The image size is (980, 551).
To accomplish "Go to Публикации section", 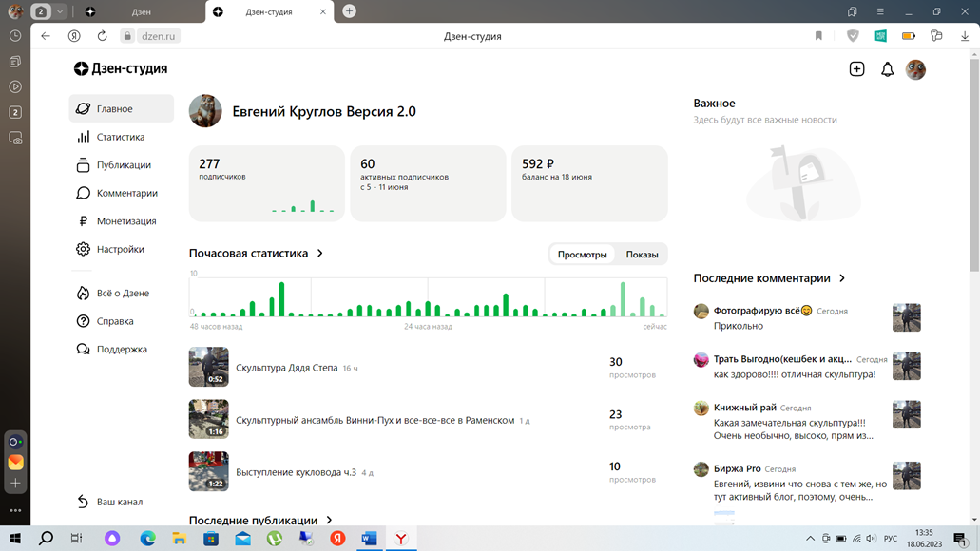I will 122,165.
